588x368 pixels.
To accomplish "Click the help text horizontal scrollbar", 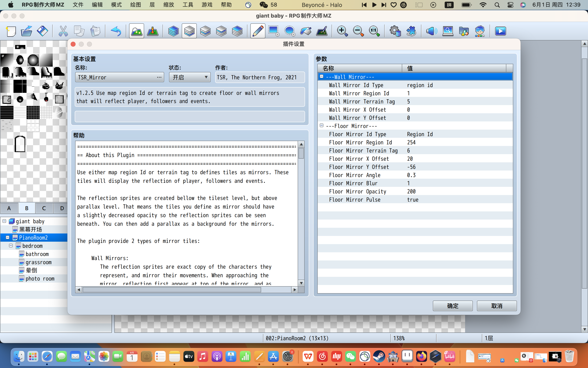I will pos(172,290).
